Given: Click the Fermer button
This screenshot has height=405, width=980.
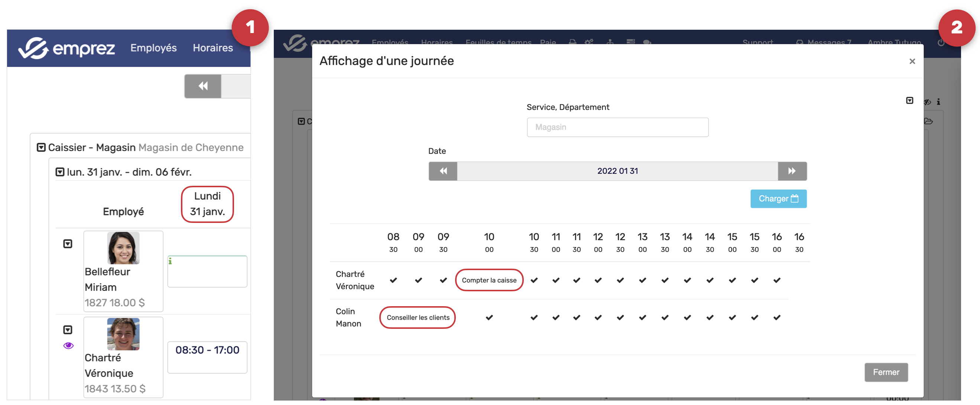Looking at the screenshot, I should 886,372.
